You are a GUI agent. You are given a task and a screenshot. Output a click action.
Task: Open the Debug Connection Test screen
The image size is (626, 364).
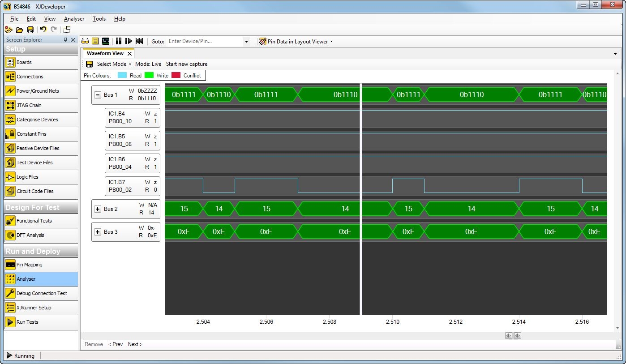point(41,293)
